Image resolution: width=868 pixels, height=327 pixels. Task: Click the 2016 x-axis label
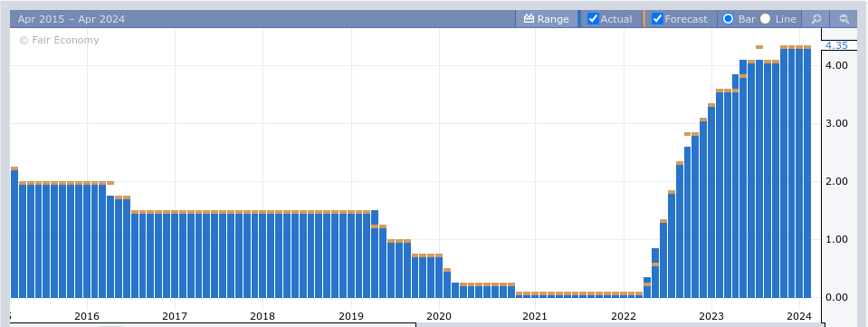point(87,316)
